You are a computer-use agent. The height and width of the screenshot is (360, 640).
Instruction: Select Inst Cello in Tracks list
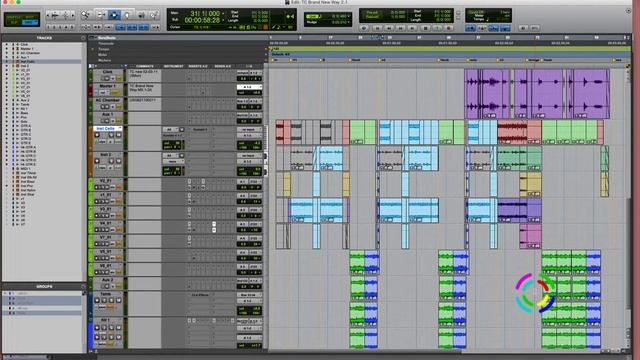pos(28,62)
